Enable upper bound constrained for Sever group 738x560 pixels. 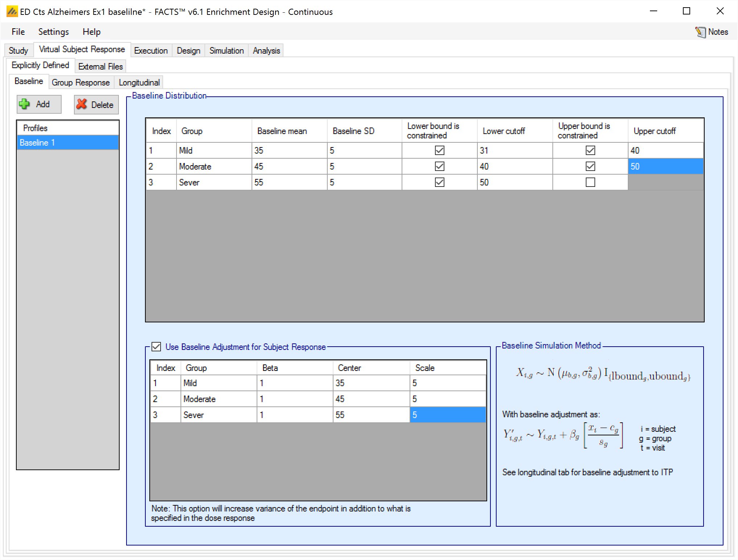coord(590,182)
